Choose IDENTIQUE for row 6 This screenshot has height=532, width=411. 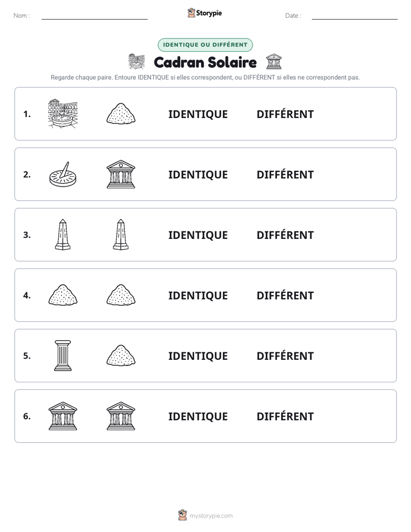coord(198,416)
